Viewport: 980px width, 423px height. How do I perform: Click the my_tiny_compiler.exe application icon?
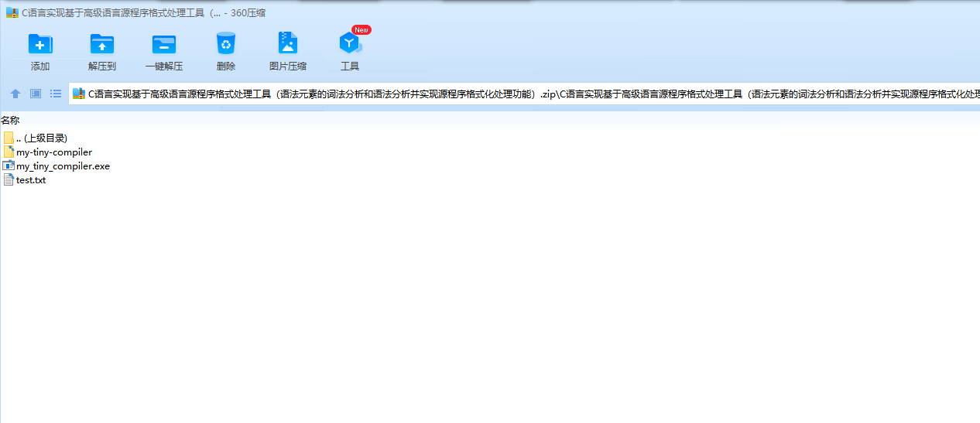point(9,165)
